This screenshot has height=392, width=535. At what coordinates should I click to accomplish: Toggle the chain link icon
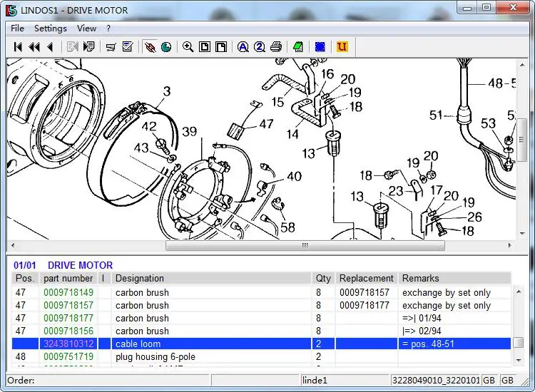pos(150,47)
